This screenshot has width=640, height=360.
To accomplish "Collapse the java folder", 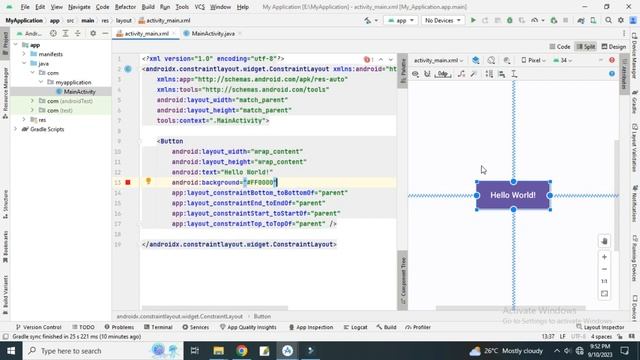I will [x=24, y=63].
